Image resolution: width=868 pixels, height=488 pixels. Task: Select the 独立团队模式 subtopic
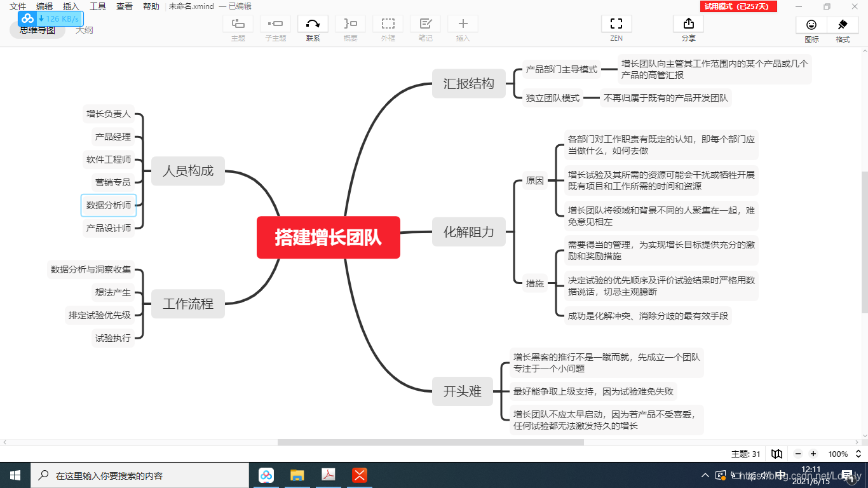pyautogui.click(x=553, y=98)
